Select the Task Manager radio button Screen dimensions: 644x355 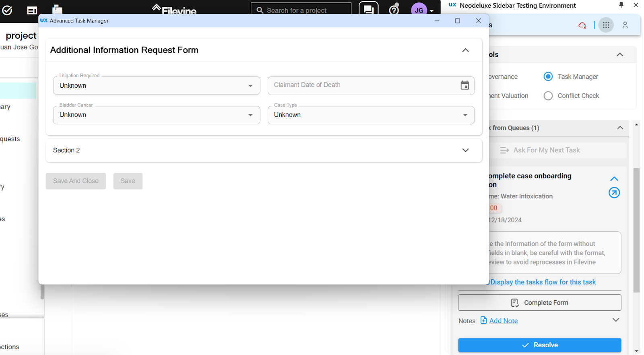tap(548, 76)
